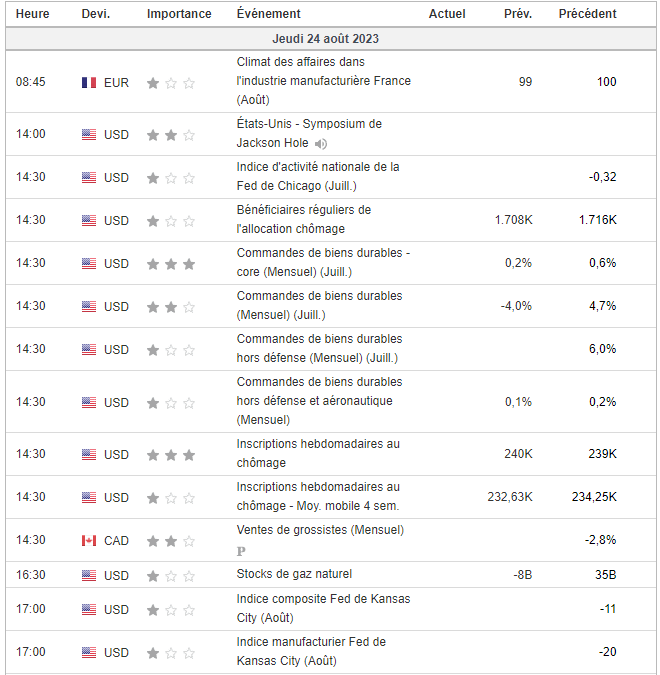This screenshot has height=675, width=660.
Task: Click the importance stars in the Ventes de grossistes row
Action: [x=170, y=541]
